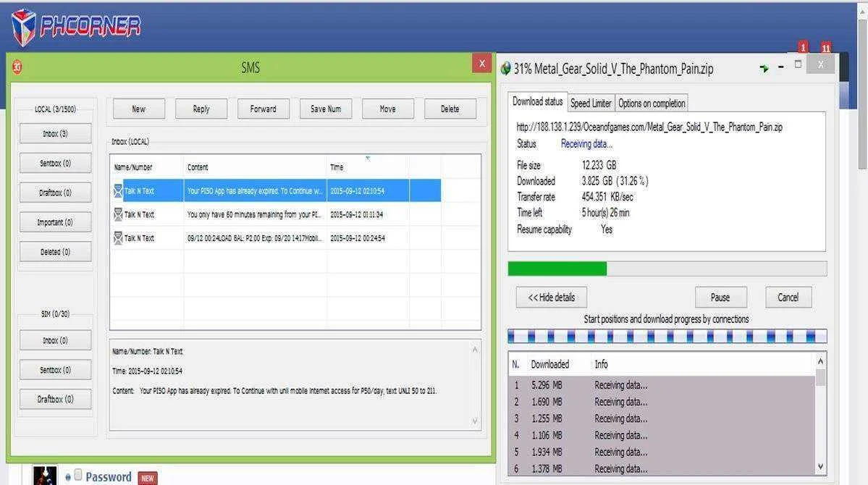Image resolution: width=868 pixels, height=485 pixels.
Task: Click the PHCorner logo icon
Action: (24, 27)
